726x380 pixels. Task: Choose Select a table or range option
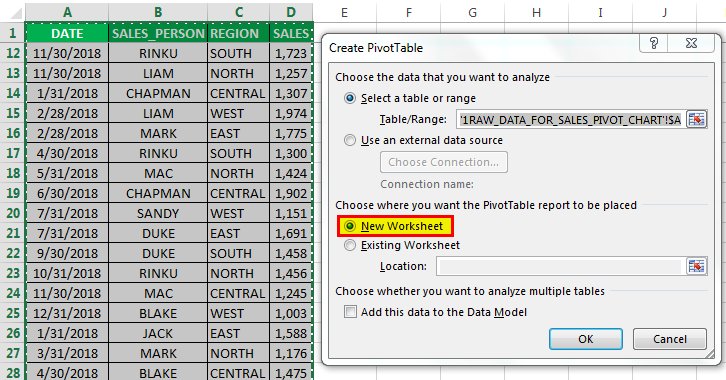tap(350, 98)
